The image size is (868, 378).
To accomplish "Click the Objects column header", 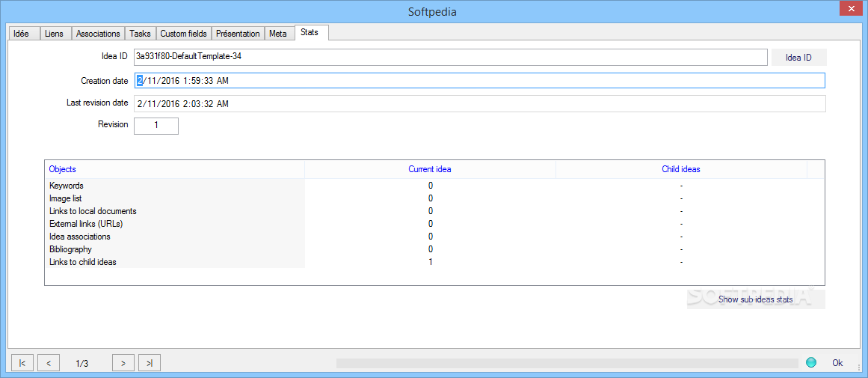I will (174, 169).
